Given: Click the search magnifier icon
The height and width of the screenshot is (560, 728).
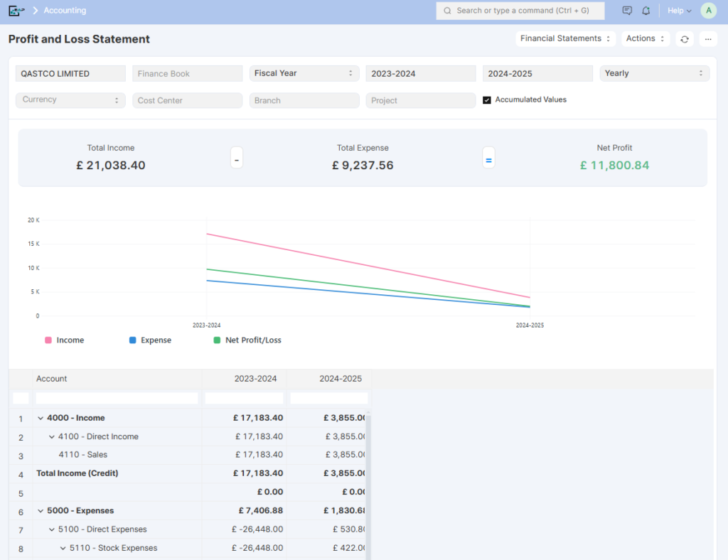Looking at the screenshot, I should [447, 11].
